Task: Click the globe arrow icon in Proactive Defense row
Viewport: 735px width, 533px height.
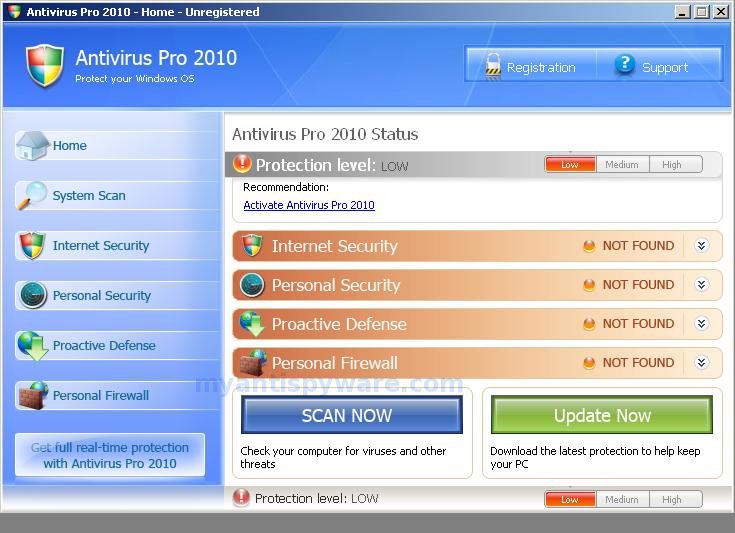Action: tap(252, 323)
